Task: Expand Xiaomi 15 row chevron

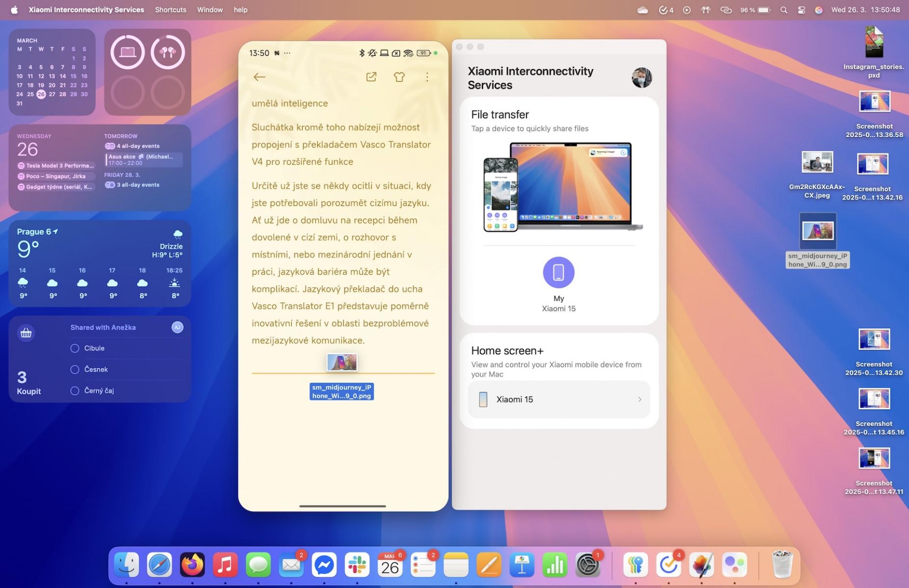Action: 639,399
